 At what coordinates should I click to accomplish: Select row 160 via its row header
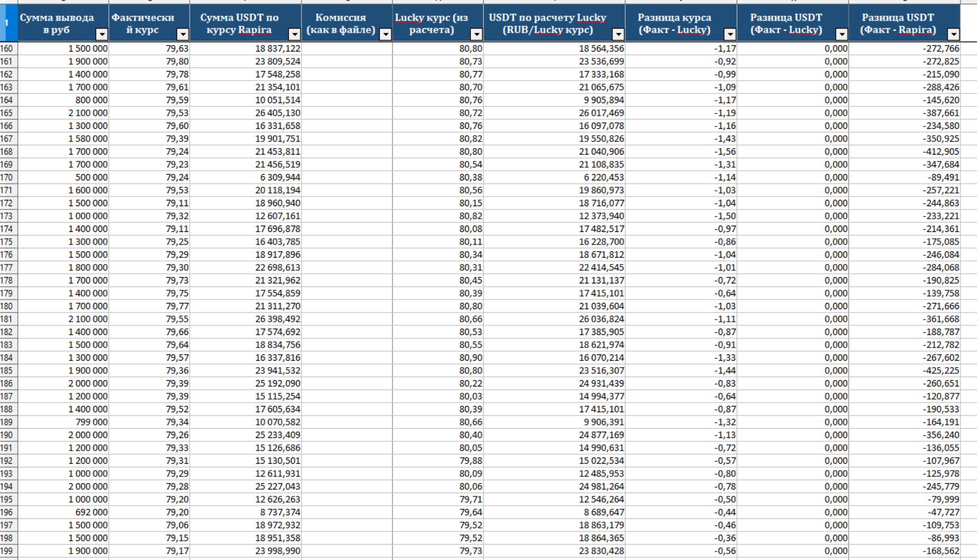(8, 49)
